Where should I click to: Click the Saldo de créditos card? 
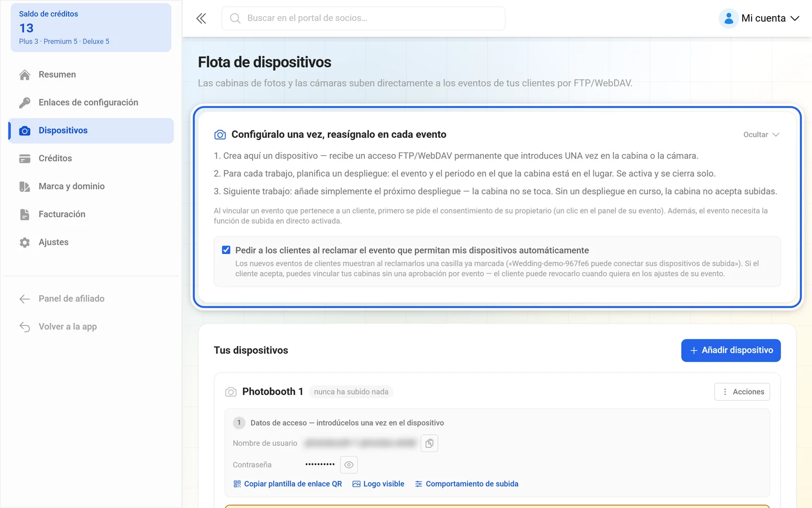pyautogui.click(x=91, y=28)
